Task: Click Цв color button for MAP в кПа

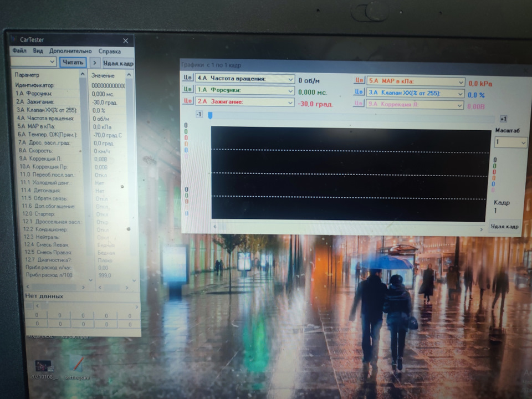Action: tap(359, 80)
